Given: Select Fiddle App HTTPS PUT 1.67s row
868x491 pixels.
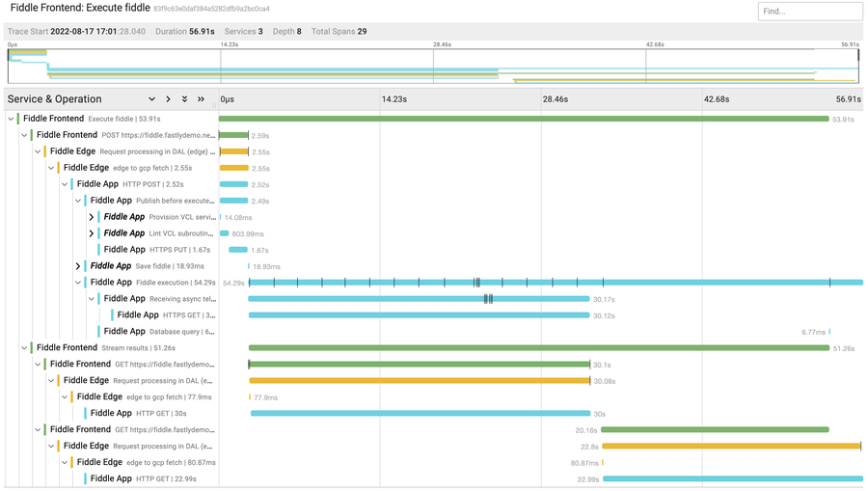Looking at the screenshot, I should coord(156,250).
